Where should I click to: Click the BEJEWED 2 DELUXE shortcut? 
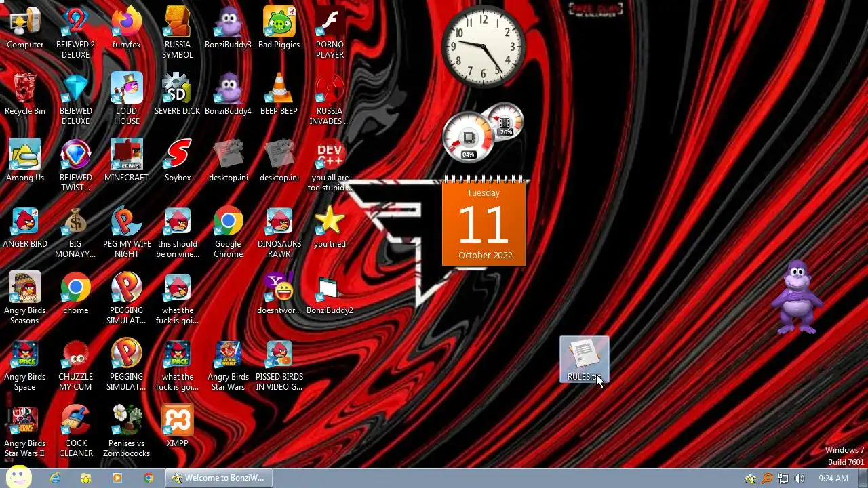76,33
